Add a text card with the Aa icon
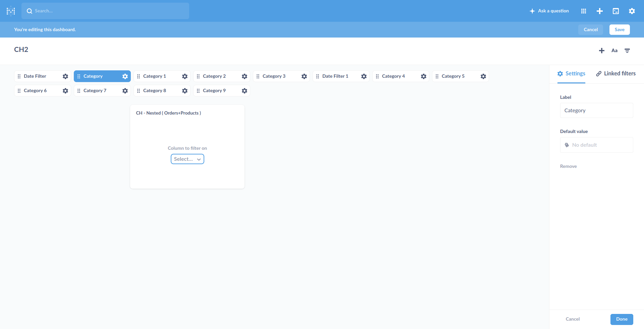644x329 pixels. point(614,50)
